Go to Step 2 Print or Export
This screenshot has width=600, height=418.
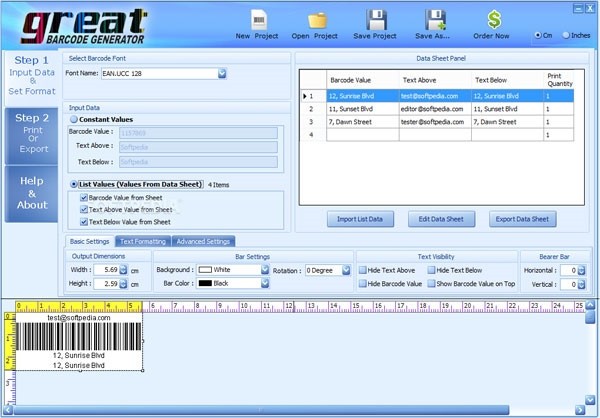coord(30,135)
